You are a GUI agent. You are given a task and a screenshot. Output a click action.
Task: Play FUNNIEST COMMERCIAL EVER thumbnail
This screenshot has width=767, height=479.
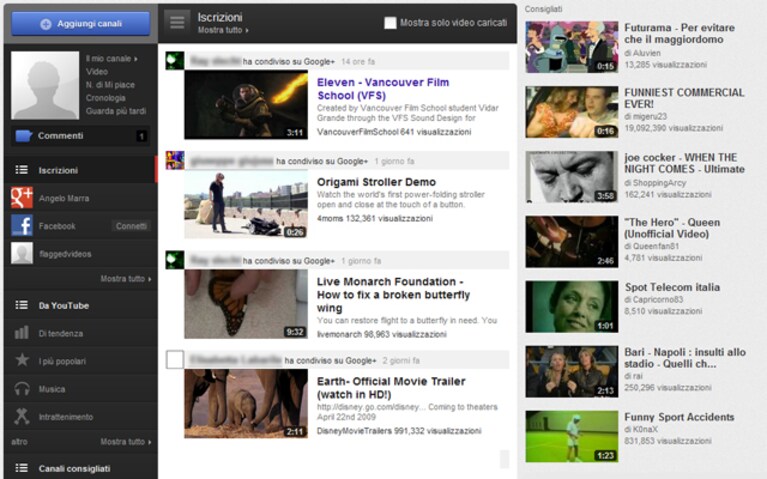tap(571, 112)
